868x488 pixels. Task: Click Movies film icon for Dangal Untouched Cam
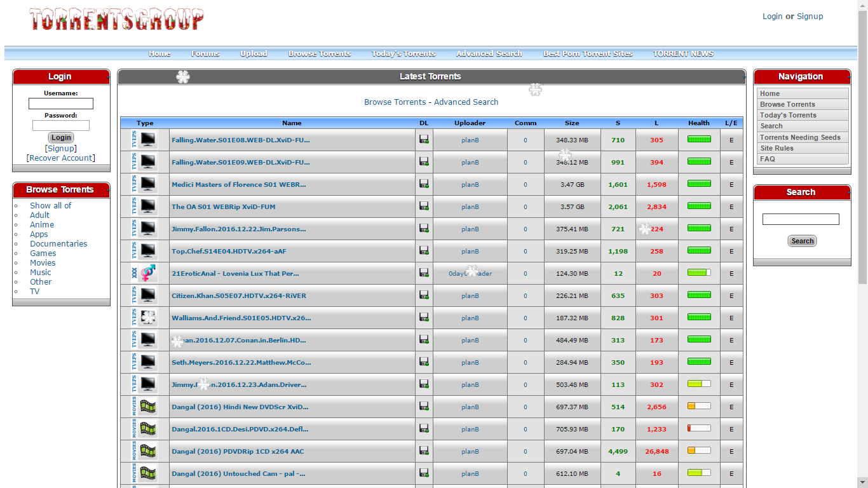click(x=144, y=473)
